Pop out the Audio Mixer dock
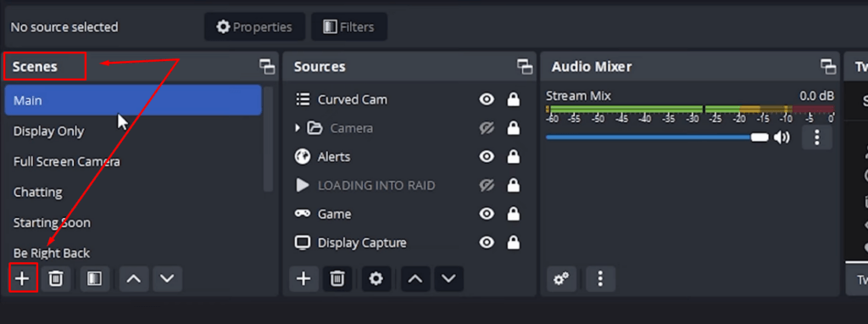This screenshot has height=324, width=868. pos(828,66)
